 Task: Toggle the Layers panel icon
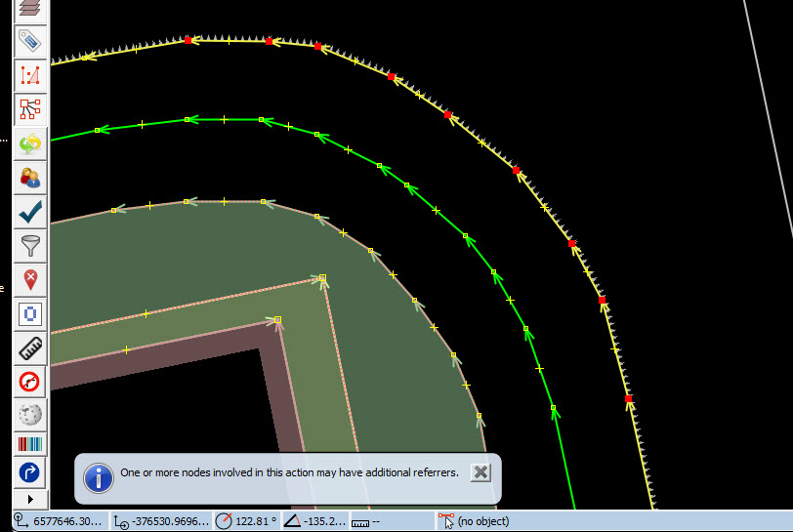tap(30, 9)
